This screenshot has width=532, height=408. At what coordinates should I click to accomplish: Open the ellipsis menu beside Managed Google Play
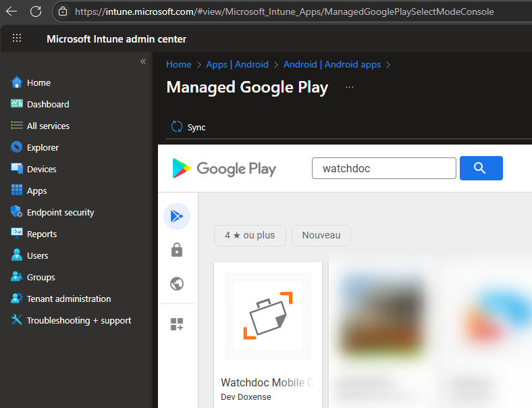349,88
